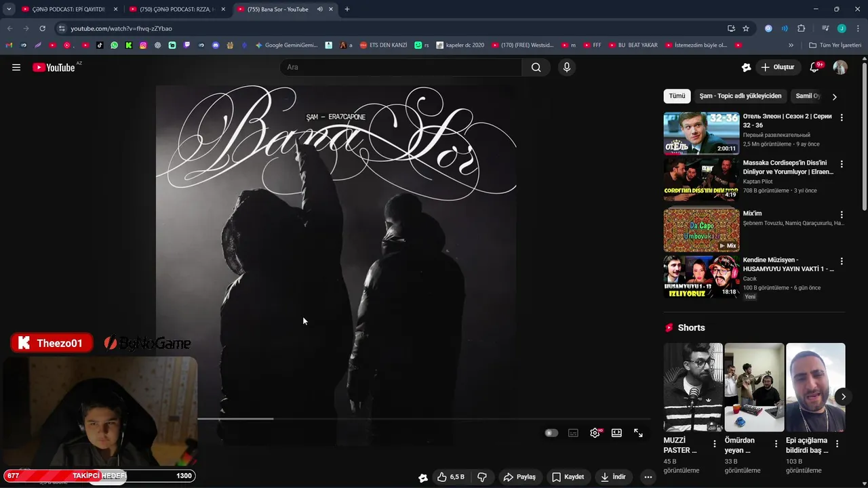Start voice search with the microphone icon
This screenshot has width=868, height=488.
[x=567, y=67]
